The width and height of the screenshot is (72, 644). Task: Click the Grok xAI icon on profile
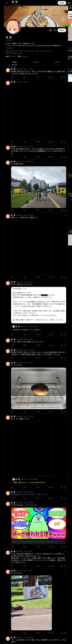click(50, 30)
